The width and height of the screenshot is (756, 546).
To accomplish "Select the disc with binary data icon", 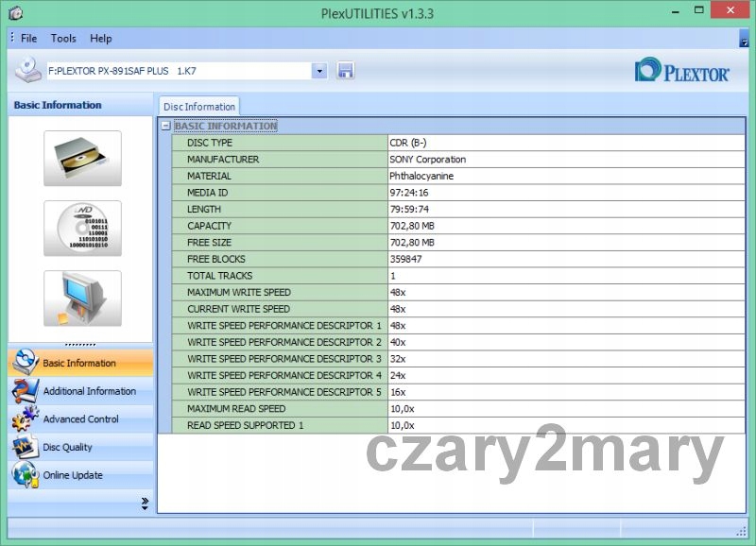I will pos(82,229).
